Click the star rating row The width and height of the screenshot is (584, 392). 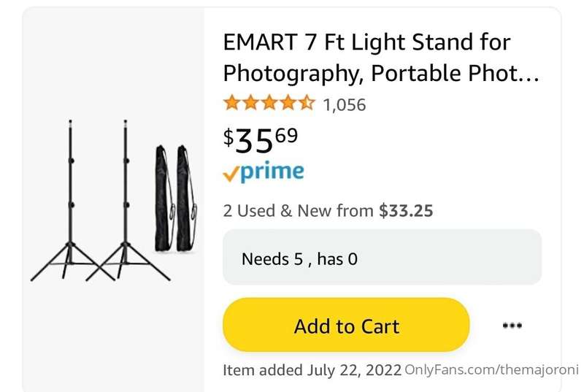[x=269, y=103]
